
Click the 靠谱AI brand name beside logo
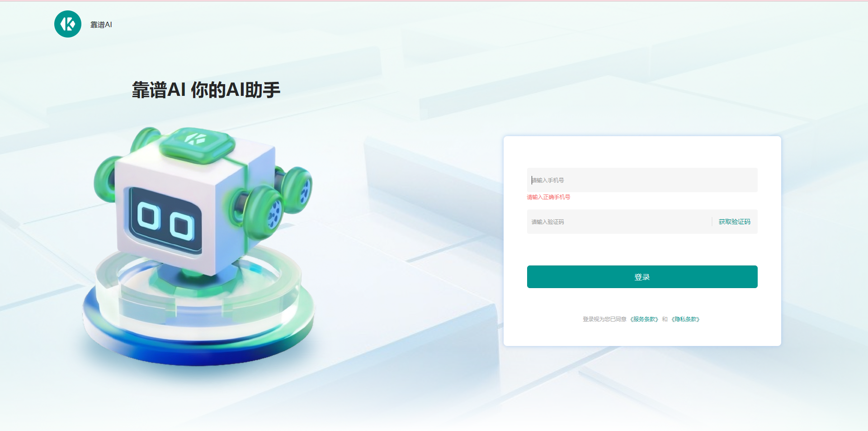click(101, 25)
